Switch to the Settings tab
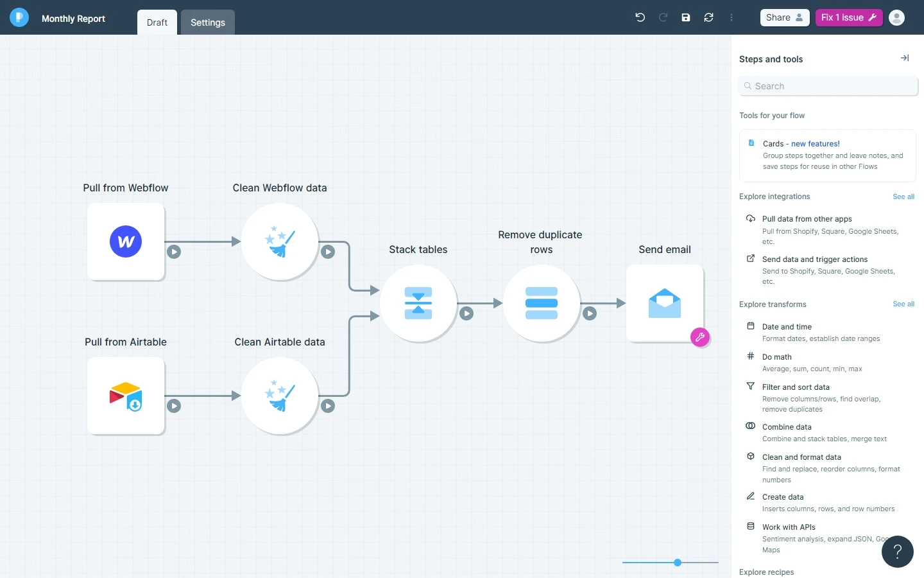This screenshot has width=924, height=578. tap(208, 22)
